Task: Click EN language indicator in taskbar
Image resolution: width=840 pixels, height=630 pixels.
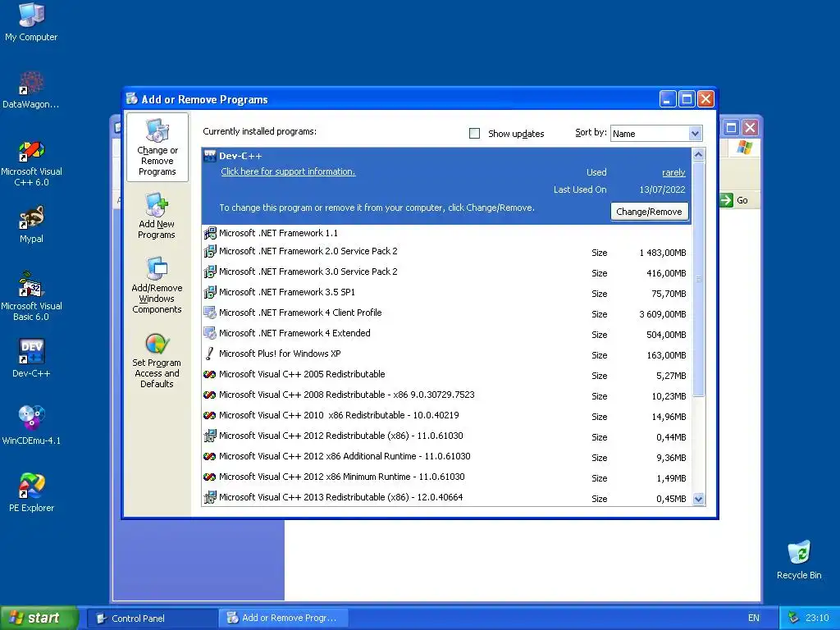Action: [753, 619]
